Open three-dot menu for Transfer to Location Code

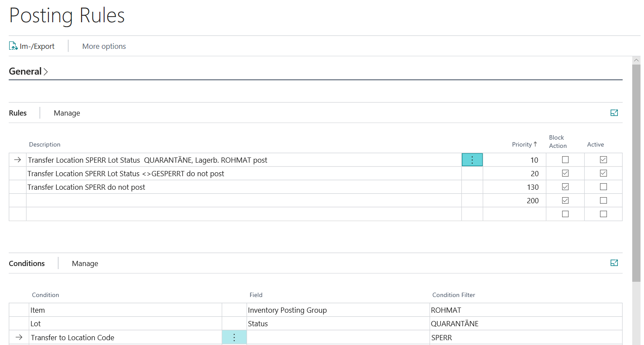tap(234, 338)
